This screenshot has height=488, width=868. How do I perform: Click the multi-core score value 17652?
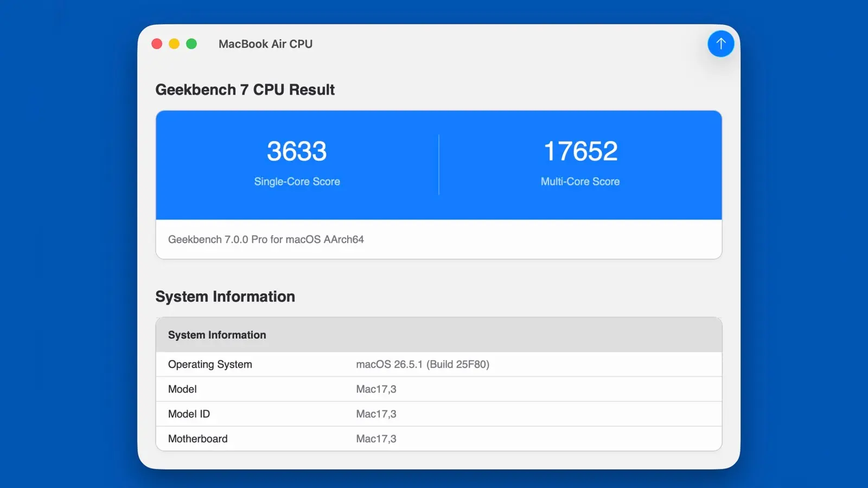point(580,151)
